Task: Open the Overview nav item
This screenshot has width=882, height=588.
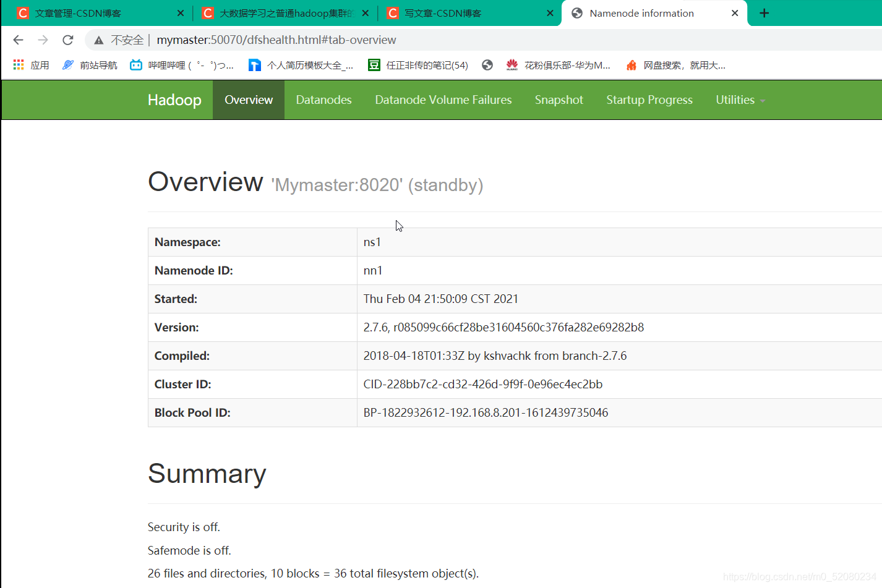Action: (249, 100)
